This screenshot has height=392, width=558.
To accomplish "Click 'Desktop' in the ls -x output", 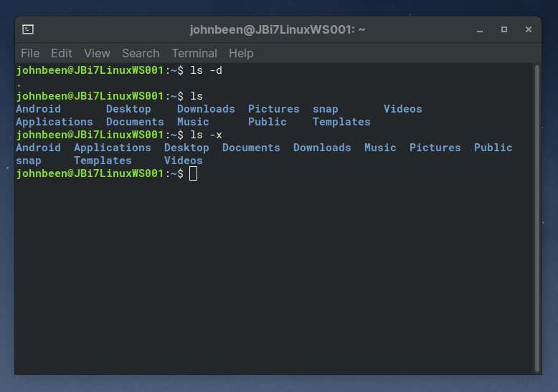I will coord(186,148).
